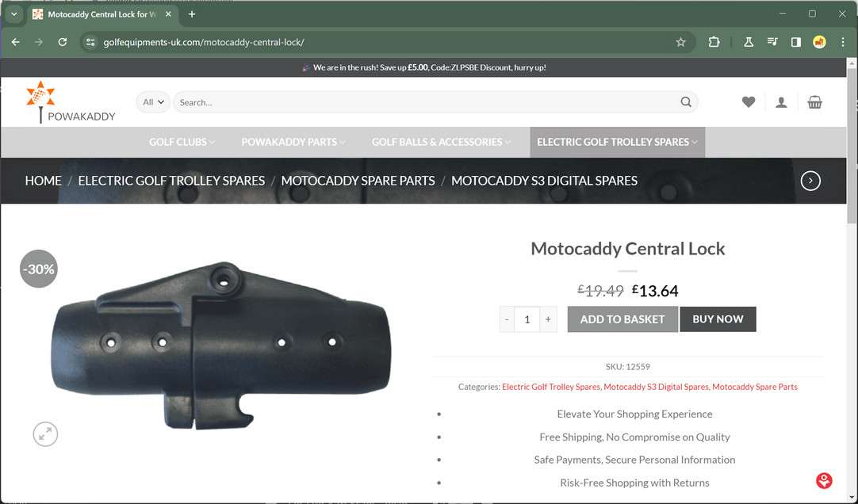Click the crossed-out £19.49 price
Viewport: 858px width, 504px height.
pyautogui.click(x=600, y=291)
